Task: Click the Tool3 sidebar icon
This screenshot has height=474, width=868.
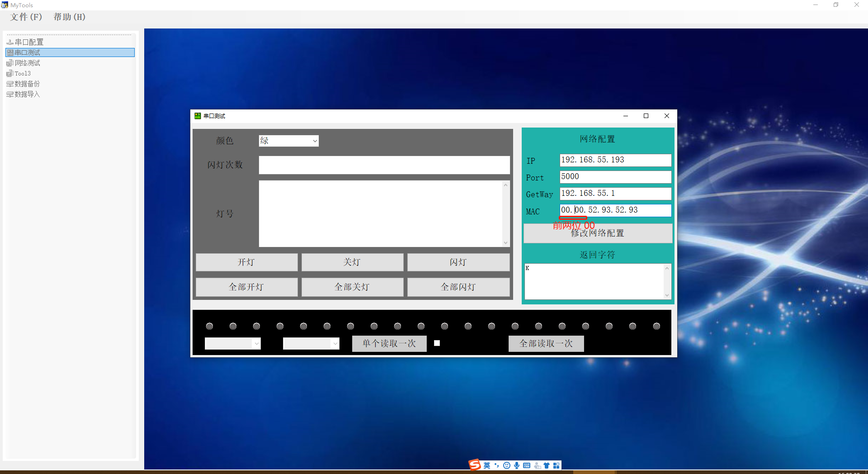Action: pyautogui.click(x=10, y=73)
